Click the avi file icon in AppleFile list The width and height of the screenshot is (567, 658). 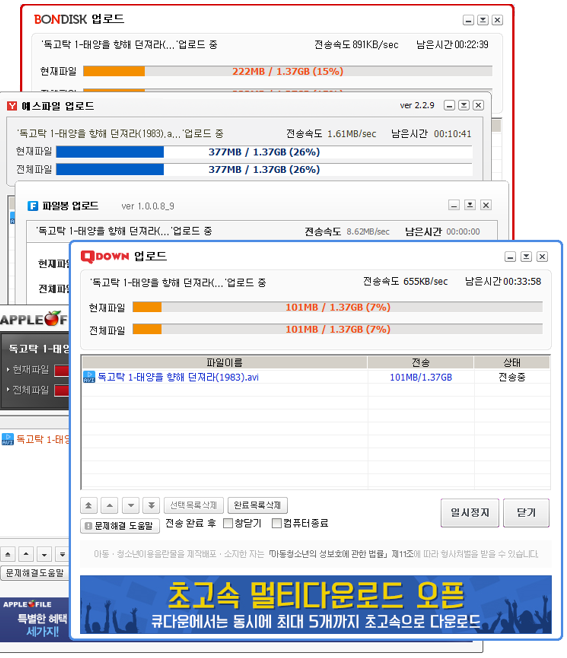[8, 439]
